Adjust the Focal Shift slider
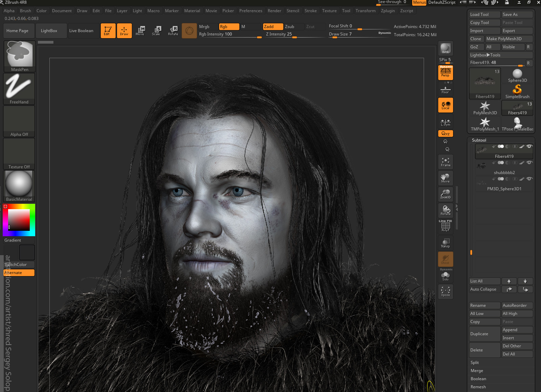The image size is (541, 392). (x=359, y=26)
